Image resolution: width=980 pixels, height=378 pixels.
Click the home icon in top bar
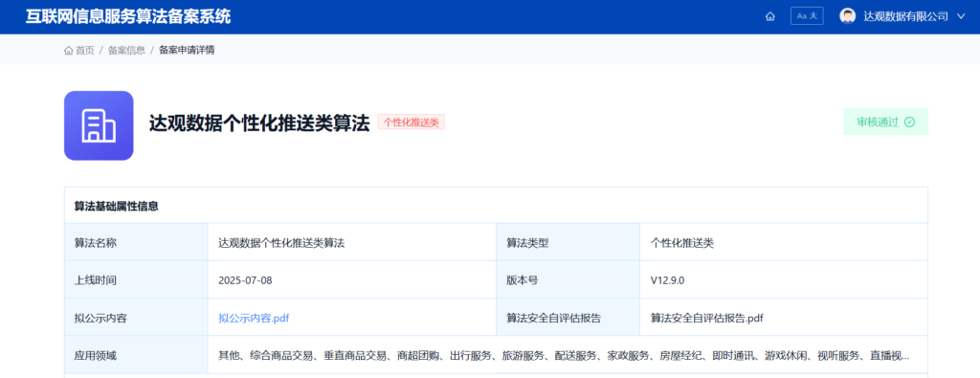pyautogui.click(x=770, y=17)
